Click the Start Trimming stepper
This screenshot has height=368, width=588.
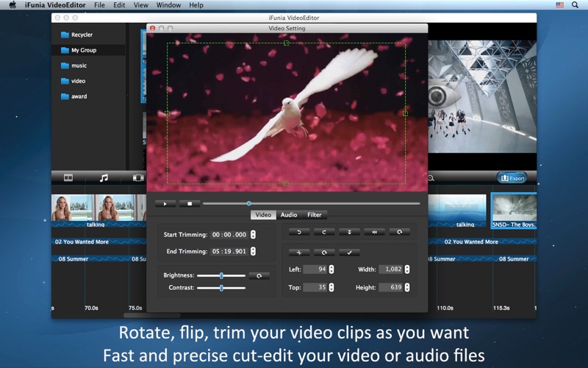[x=253, y=234]
